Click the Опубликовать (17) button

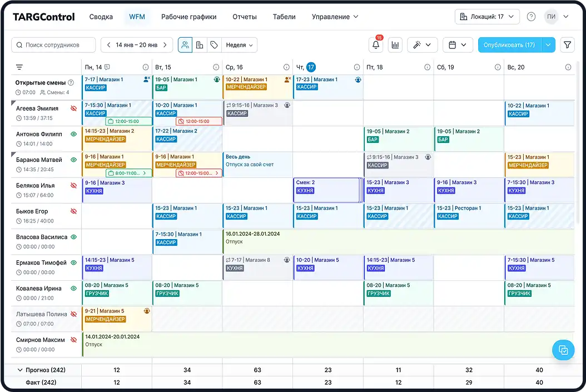(509, 45)
